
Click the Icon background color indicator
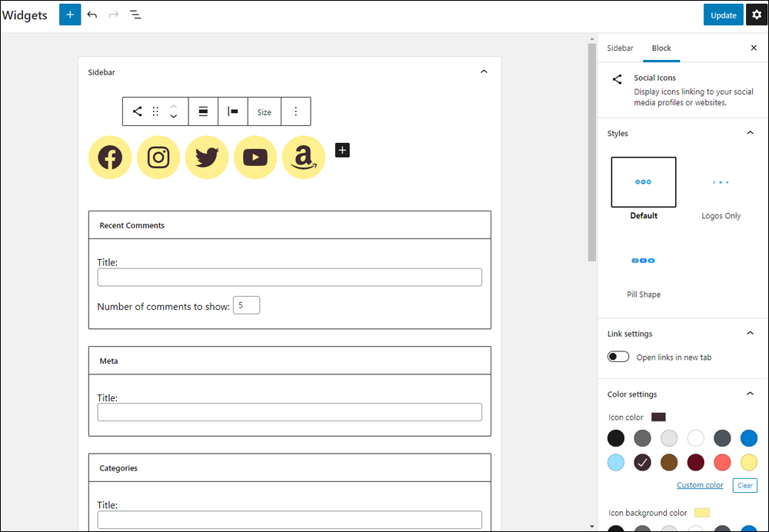pyautogui.click(x=702, y=513)
